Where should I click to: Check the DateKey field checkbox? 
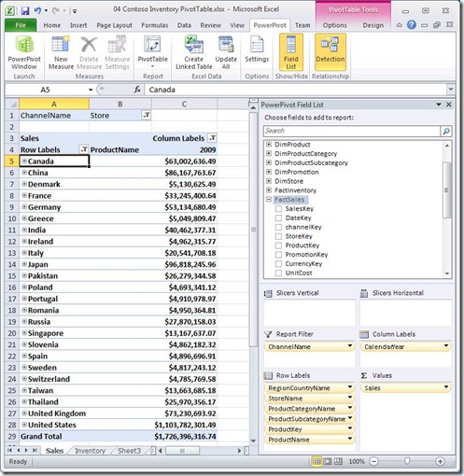(x=278, y=218)
